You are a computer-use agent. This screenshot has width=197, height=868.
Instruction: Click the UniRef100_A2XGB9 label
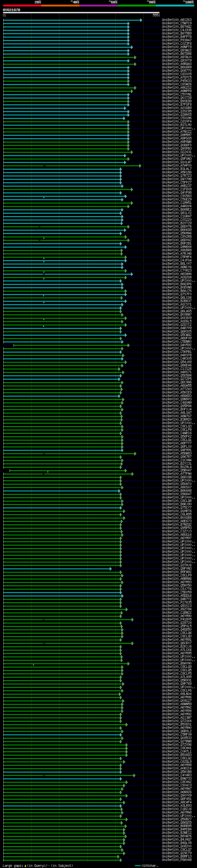177,108
